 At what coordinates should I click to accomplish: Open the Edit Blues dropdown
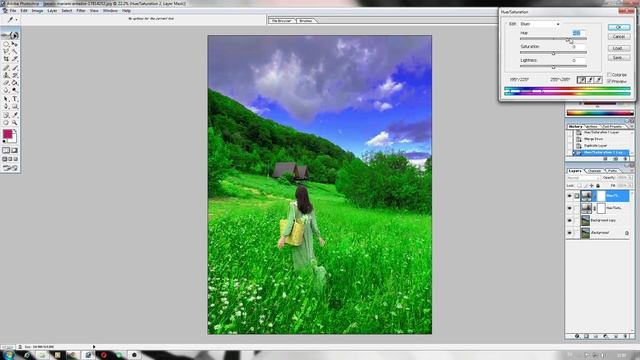540,24
